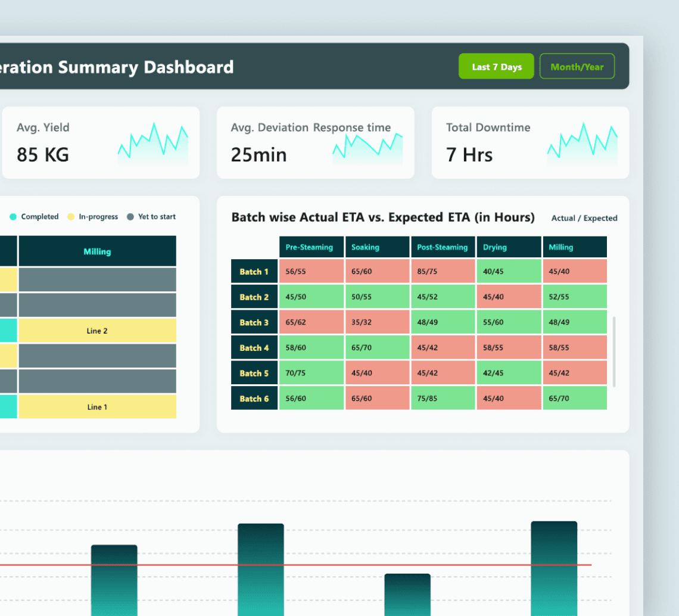Click the Milling header in progress table
Viewport: 679px width, 616px height.
pyautogui.click(x=98, y=251)
